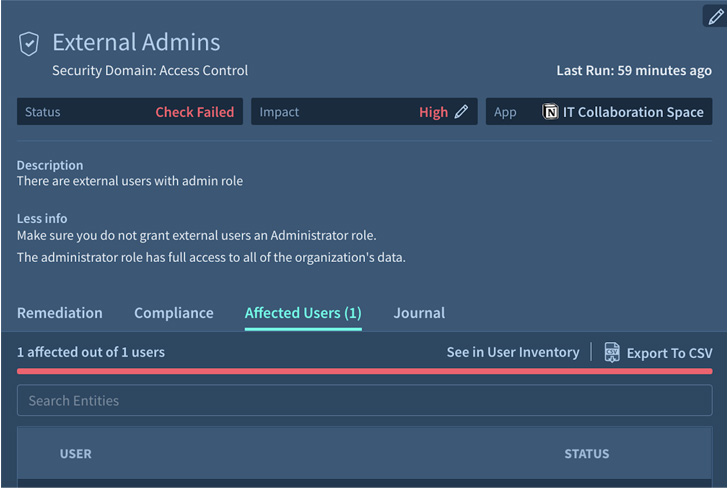
Task: Click the Export To CSV text
Action: (669, 353)
